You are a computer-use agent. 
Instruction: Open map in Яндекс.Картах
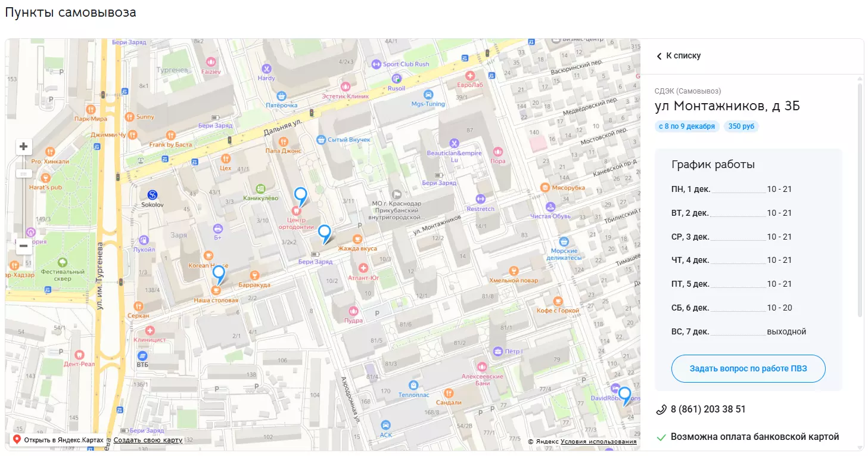coord(58,440)
